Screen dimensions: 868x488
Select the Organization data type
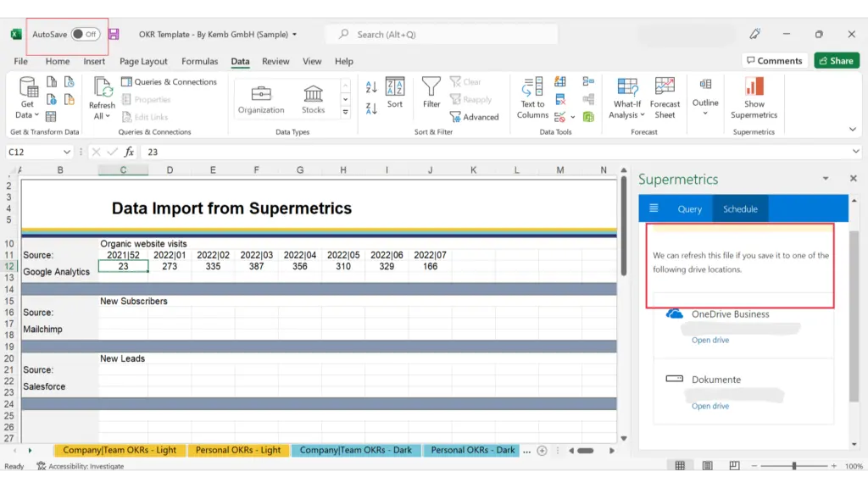[261, 99]
